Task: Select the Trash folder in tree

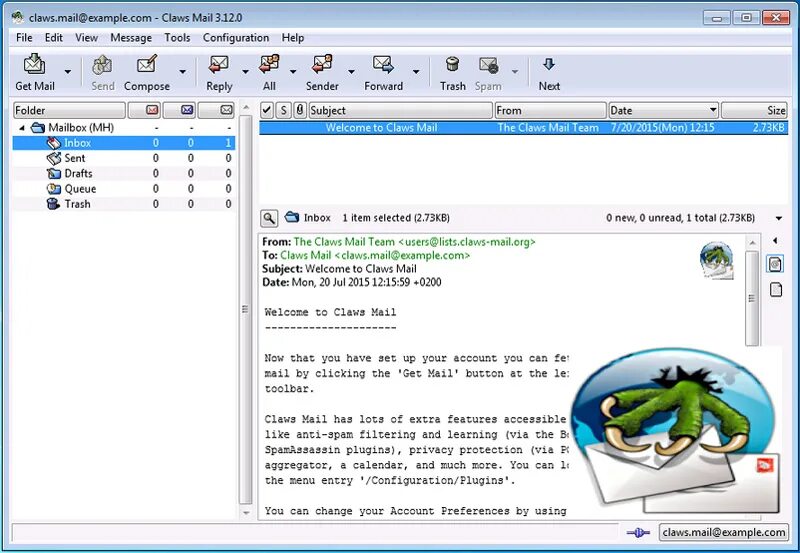Action: click(123, 204)
